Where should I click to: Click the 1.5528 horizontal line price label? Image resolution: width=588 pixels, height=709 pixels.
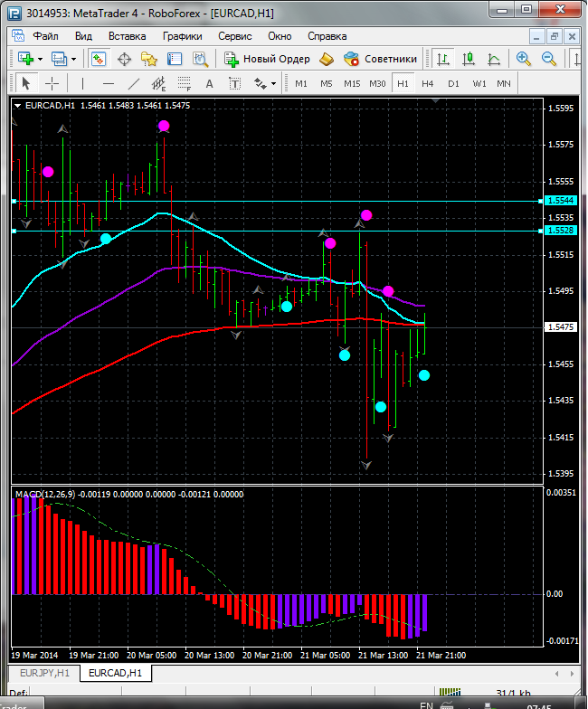561,231
